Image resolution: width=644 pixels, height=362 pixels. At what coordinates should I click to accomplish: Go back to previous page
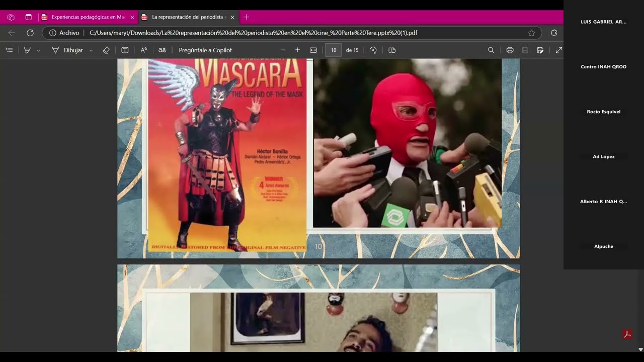[x=12, y=33]
